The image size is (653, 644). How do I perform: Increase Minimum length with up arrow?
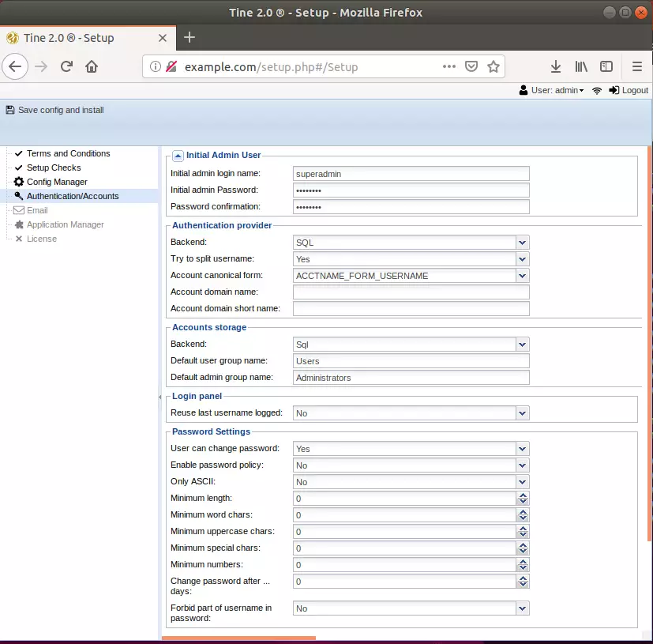pyautogui.click(x=523, y=495)
